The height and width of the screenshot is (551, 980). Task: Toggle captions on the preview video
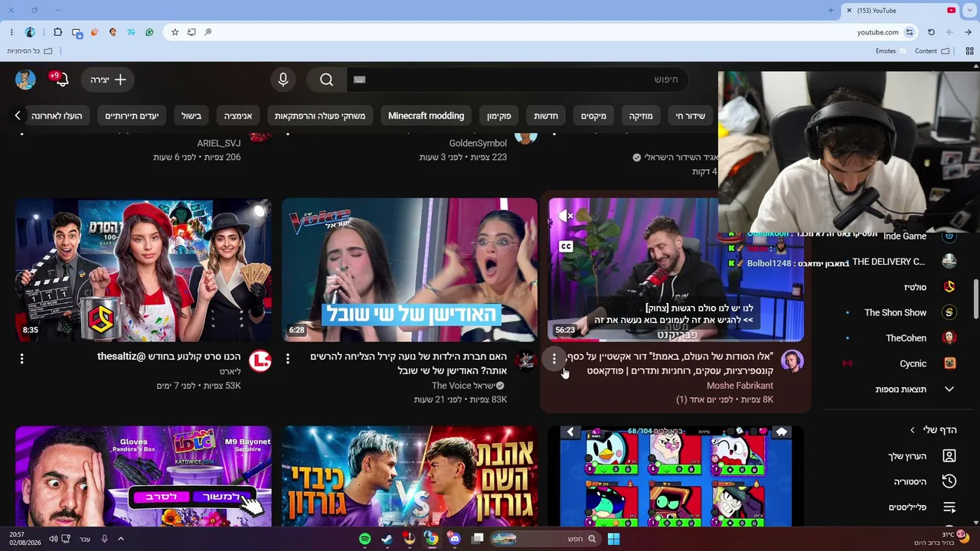(566, 246)
